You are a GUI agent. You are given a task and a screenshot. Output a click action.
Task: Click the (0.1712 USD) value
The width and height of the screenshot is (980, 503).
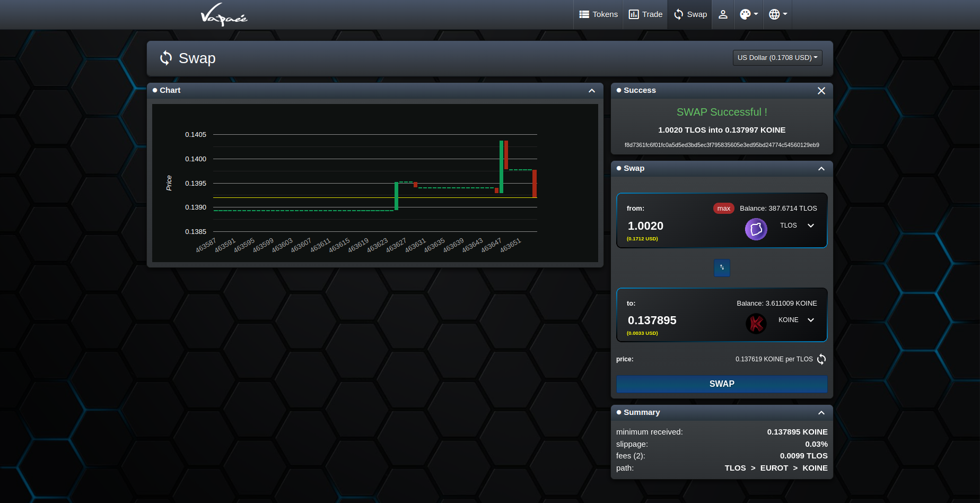(x=642, y=239)
